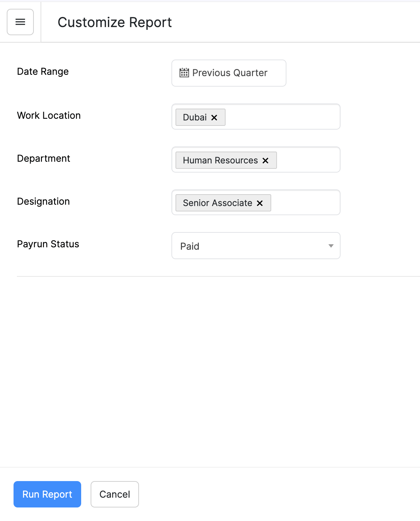Click the Work Location field label

coord(49,116)
